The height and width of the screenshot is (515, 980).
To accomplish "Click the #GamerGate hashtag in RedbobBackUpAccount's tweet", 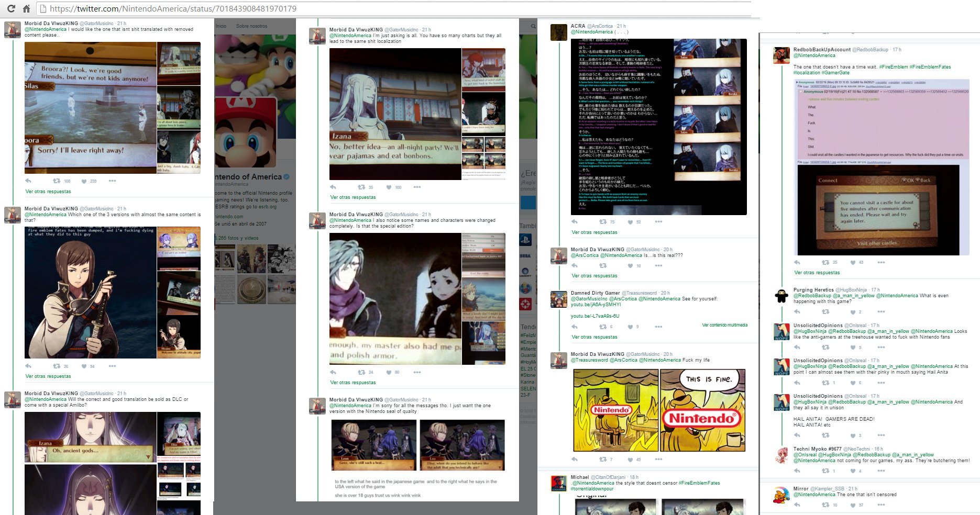I will 836,73.
